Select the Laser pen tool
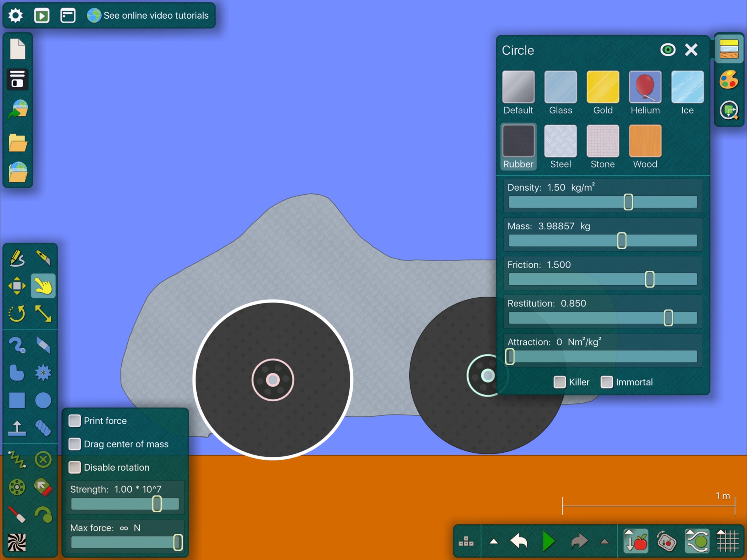 tap(17, 514)
